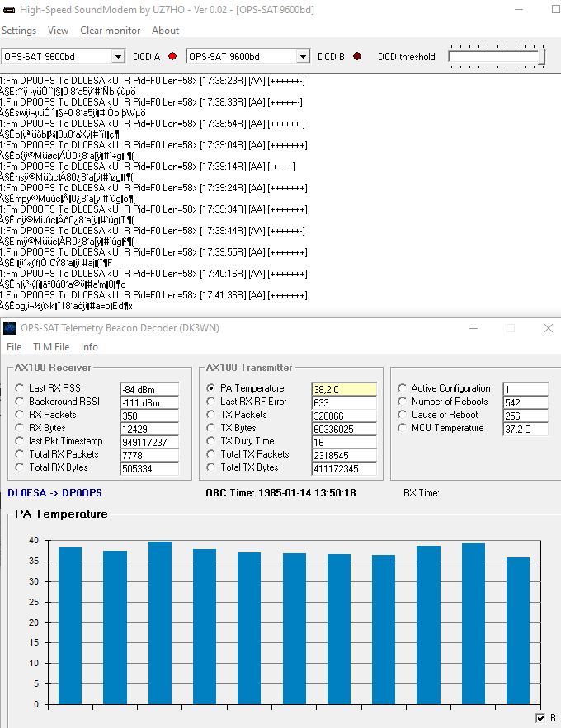Open the File menu in Beacon Decoder
The width and height of the screenshot is (561, 728).
click(14, 347)
